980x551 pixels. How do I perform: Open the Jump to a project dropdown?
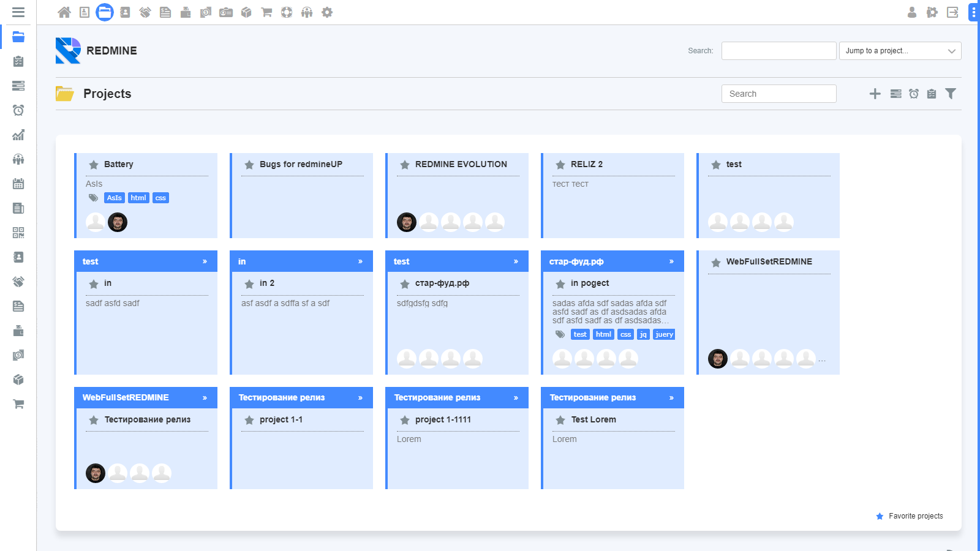point(900,51)
